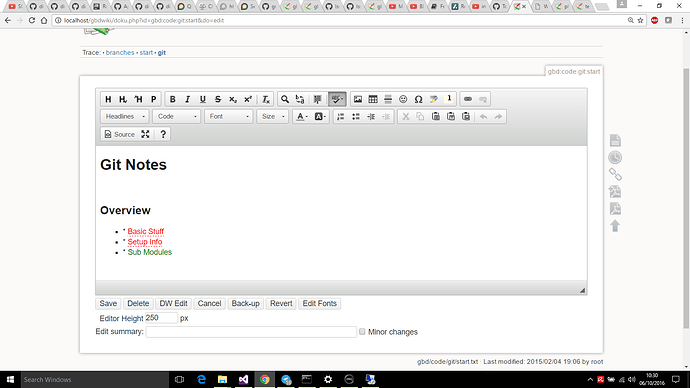Click the Save button

point(108,304)
